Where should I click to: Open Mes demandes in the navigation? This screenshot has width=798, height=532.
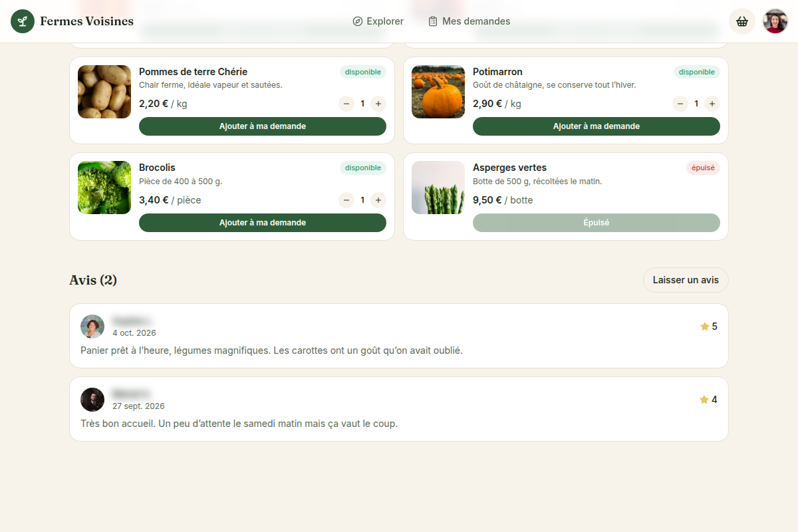pos(469,21)
